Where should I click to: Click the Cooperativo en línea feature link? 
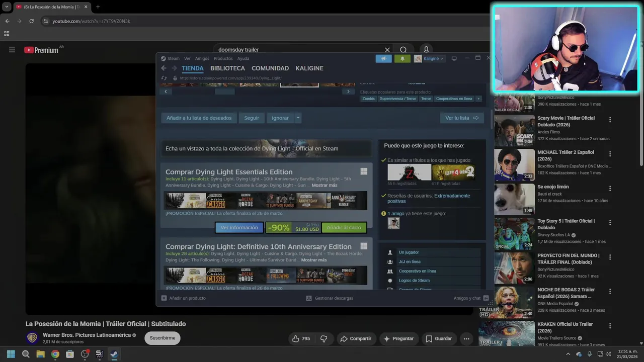[x=418, y=271]
